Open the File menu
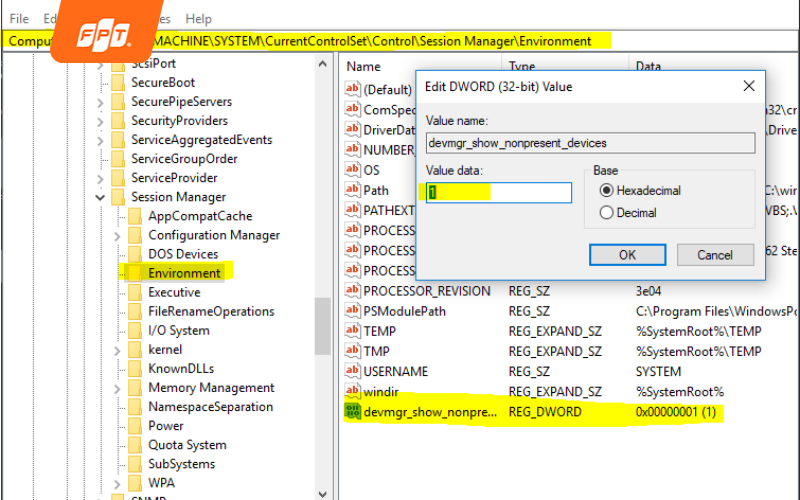Image resolution: width=800 pixels, height=500 pixels. pos(19,19)
